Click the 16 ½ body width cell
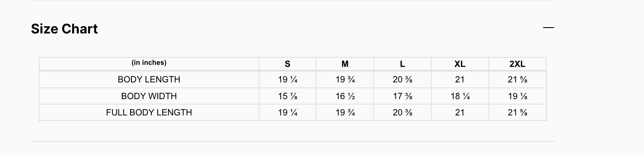Screen dimensions: 644x156 coord(345,96)
